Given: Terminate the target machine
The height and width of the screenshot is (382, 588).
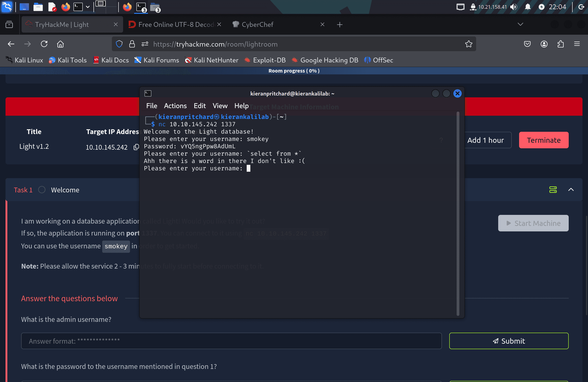Looking at the screenshot, I should point(543,140).
